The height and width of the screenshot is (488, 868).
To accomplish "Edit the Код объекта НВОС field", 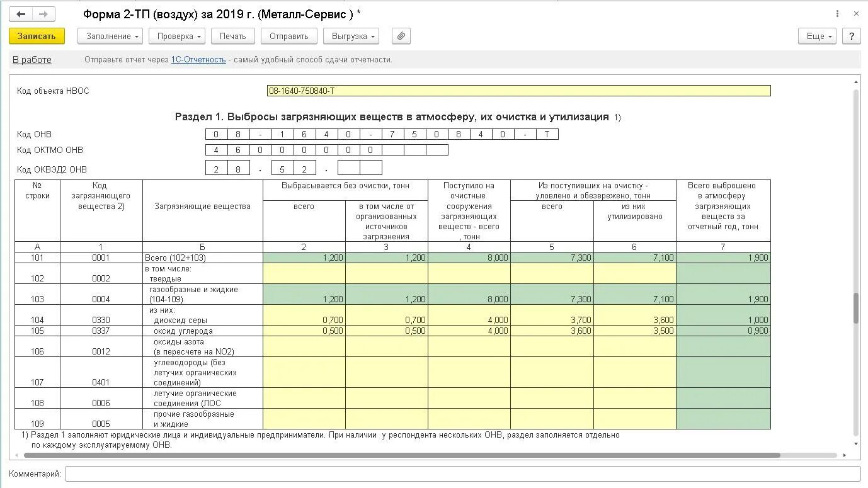I will [x=518, y=91].
